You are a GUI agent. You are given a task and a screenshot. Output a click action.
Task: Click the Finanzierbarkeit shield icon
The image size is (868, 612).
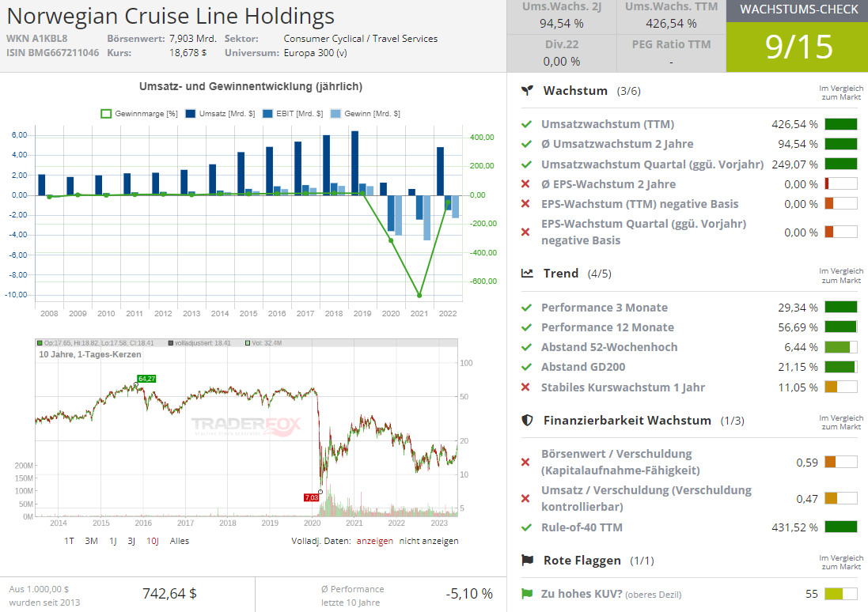tap(527, 421)
